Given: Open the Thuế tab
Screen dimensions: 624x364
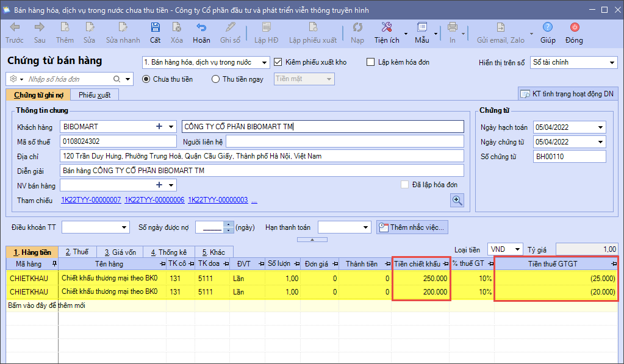Looking at the screenshot, I should tap(77, 252).
